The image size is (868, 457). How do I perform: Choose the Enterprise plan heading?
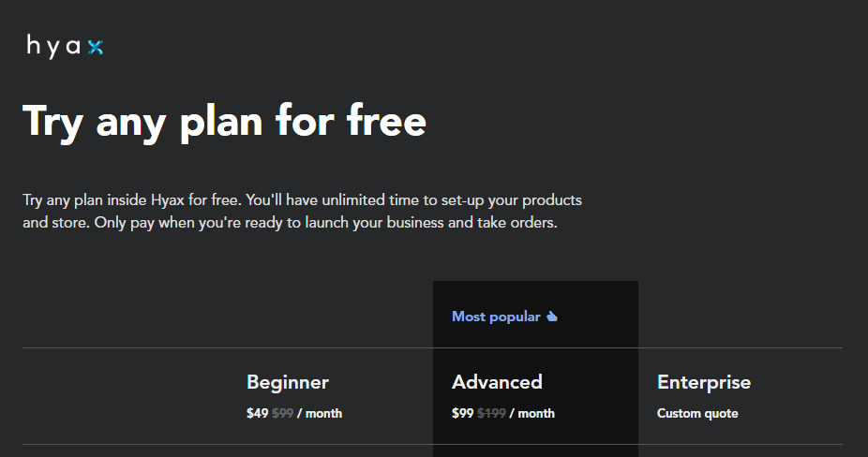[704, 382]
